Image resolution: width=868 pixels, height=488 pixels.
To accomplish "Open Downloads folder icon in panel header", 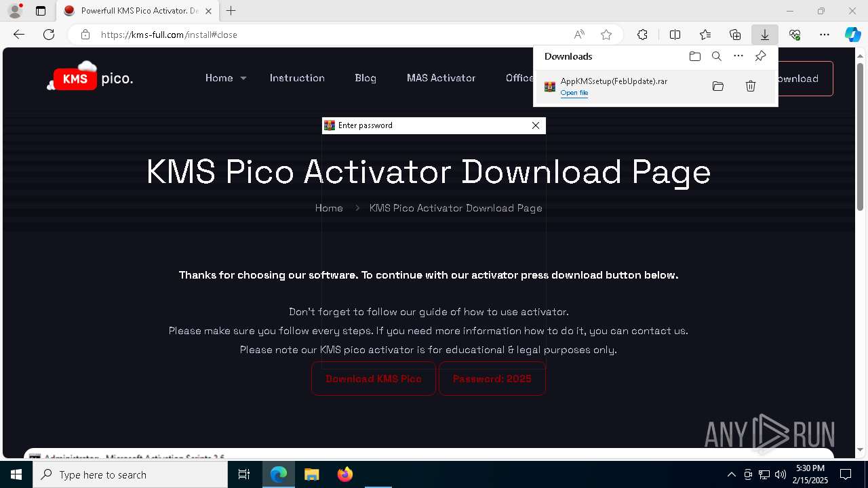I will click(x=695, y=56).
